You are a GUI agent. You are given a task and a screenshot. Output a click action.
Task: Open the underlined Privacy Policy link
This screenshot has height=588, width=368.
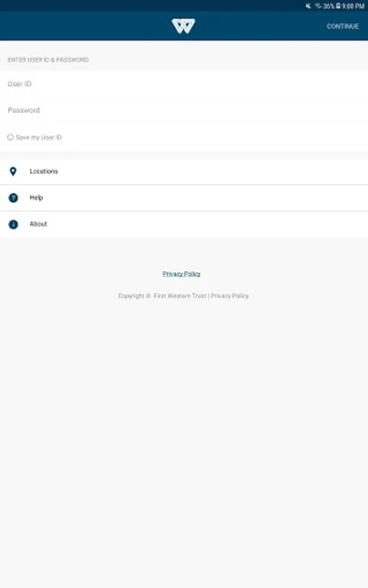(x=181, y=274)
